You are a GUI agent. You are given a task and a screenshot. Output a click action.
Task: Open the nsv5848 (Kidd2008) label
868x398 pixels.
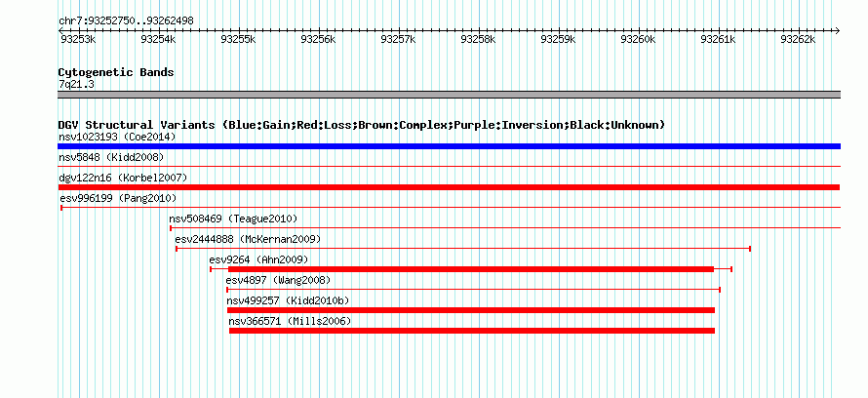pos(111,157)
